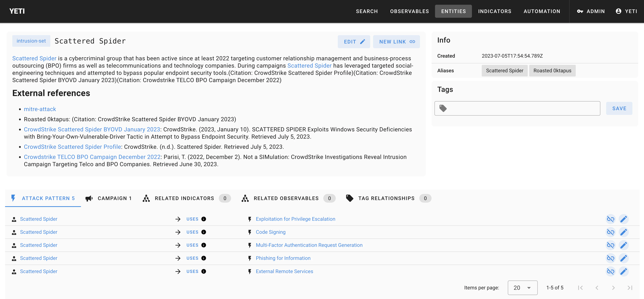Screen dimensions: 644x299
Task: Unlink the Code Signing relationship
Action: 610,232
